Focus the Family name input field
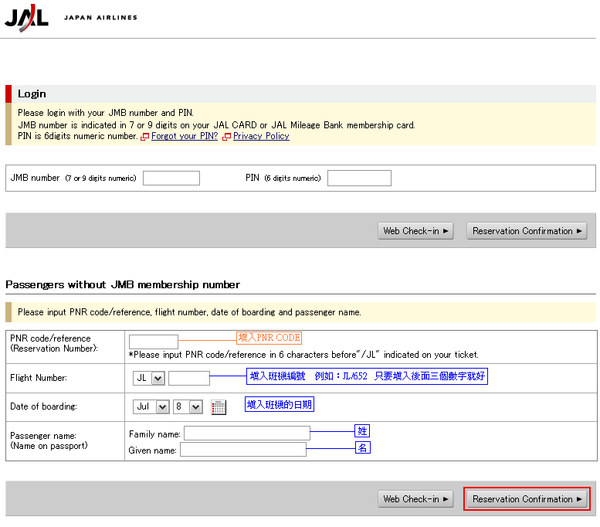 click(x=247, y=434)
